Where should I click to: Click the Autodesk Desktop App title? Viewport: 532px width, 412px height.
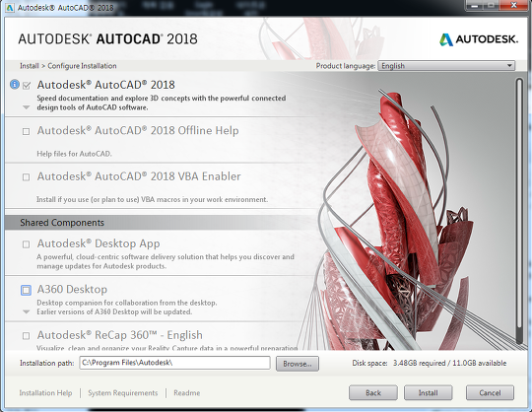[99, 243]
